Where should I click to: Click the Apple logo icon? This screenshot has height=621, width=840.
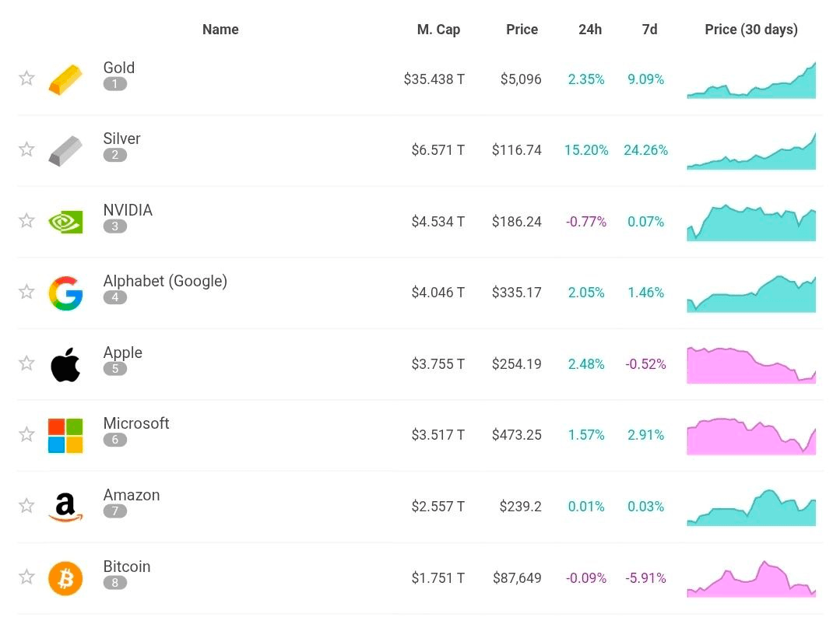tap(65, 364)
